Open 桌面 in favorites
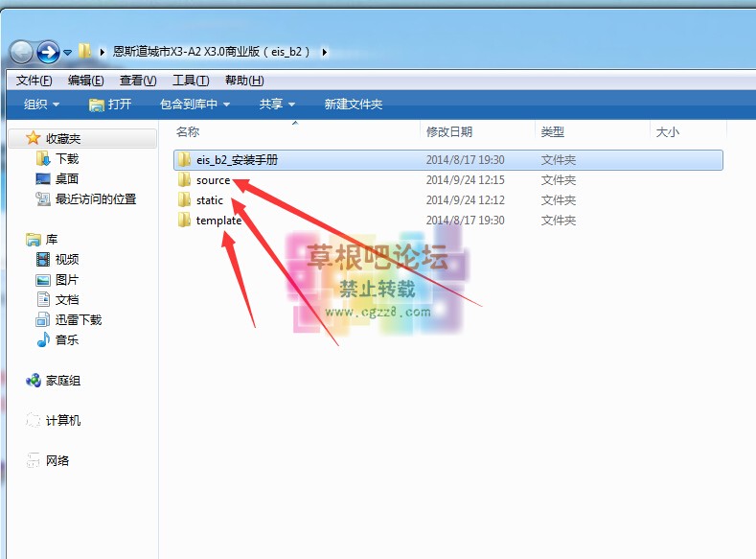 pos(66,179)
